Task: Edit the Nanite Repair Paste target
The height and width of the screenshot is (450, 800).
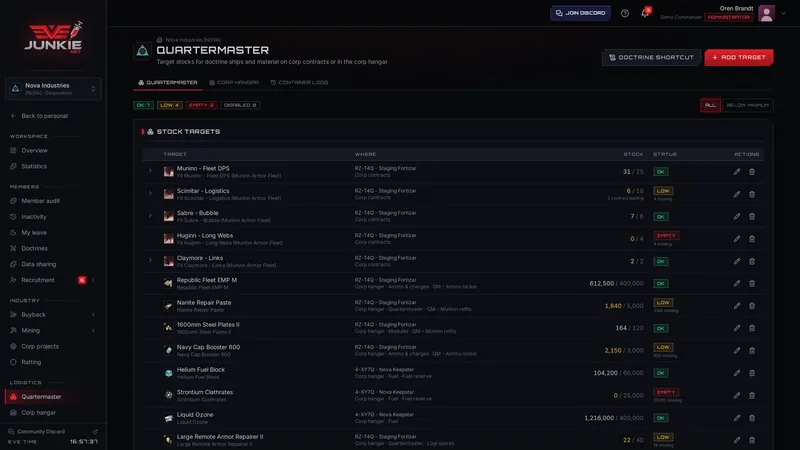Action: click(x=737, y=306)
